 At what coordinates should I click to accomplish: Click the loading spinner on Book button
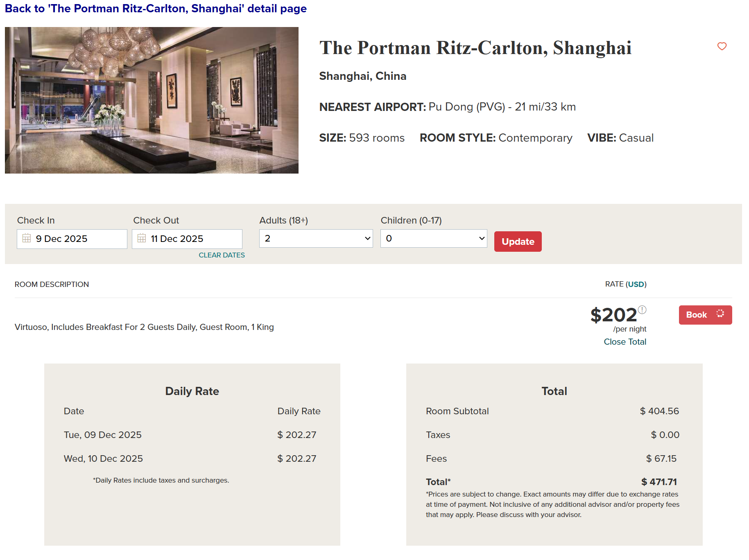pyautogui.click(x=720, y=314)
